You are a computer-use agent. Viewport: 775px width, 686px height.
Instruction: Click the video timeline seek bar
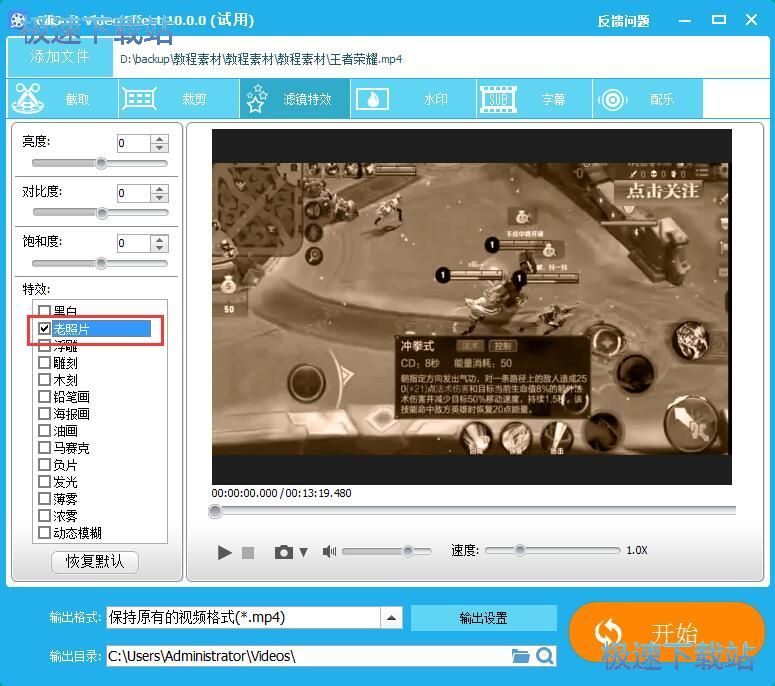pyautogui.click(x=472, y=511)
